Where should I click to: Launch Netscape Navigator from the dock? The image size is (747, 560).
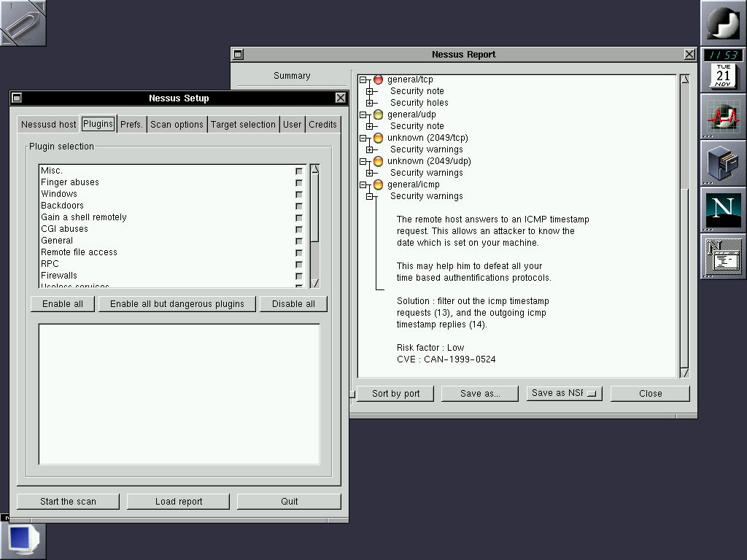(x=723, y=209)
